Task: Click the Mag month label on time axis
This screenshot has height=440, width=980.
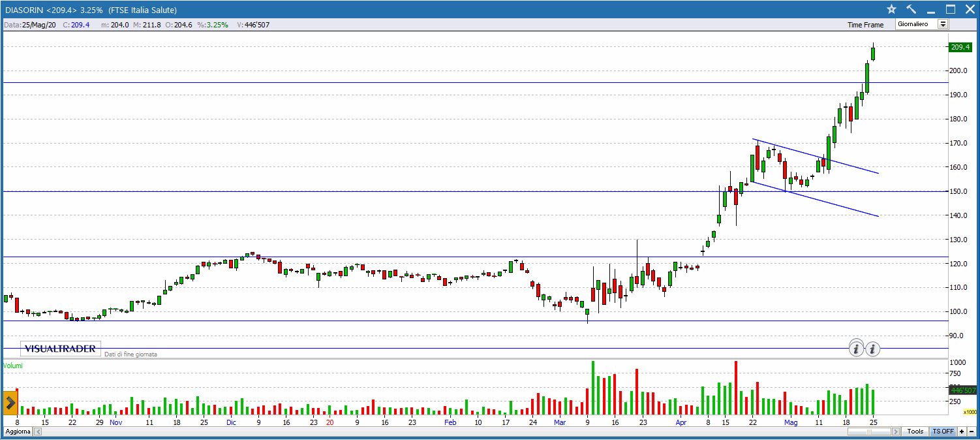Action: click(791, 422)
